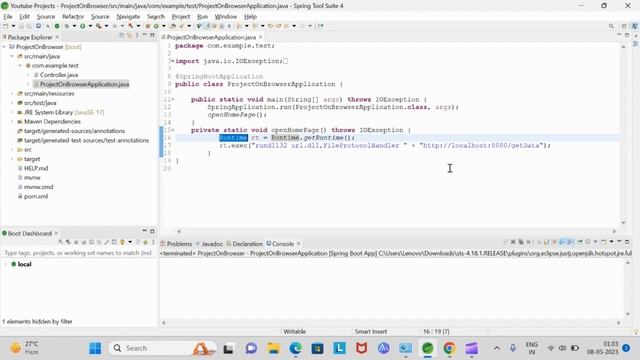640x360 pixels.
Task: Maximize the Package Explorer view
Action: pyautogui.click(x=152, y=36)
